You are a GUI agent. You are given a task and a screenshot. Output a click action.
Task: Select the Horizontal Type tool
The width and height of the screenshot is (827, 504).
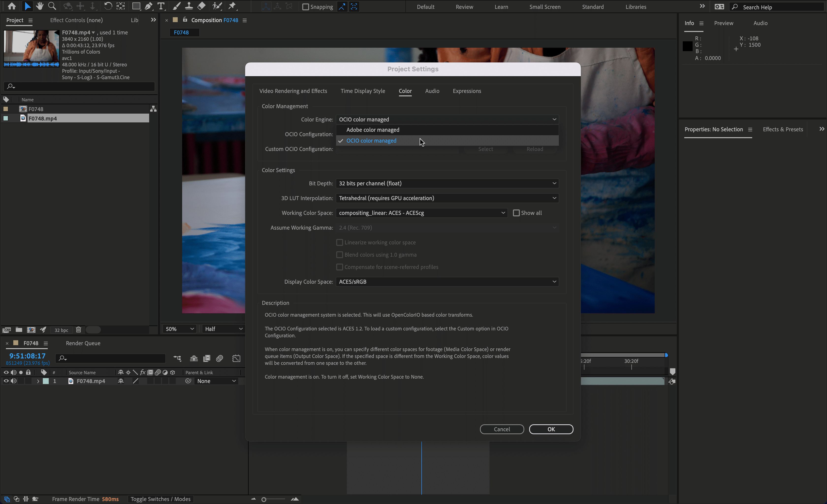coord(161,6)
